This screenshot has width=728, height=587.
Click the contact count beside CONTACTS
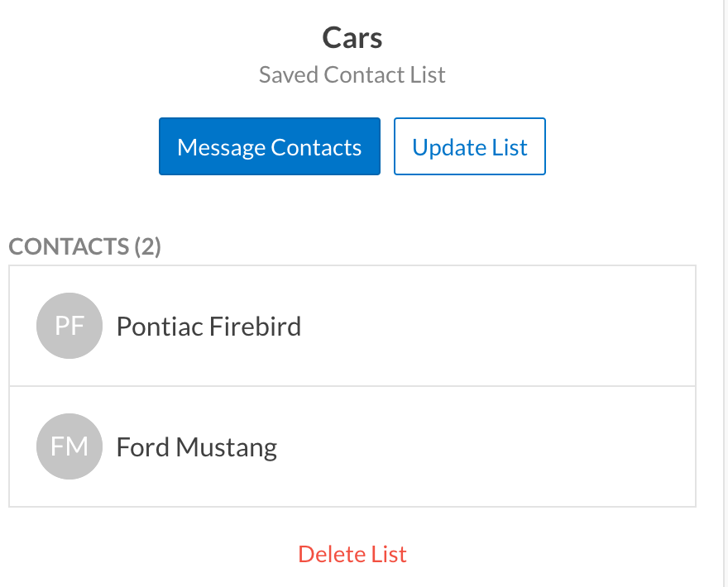[147, 246]
